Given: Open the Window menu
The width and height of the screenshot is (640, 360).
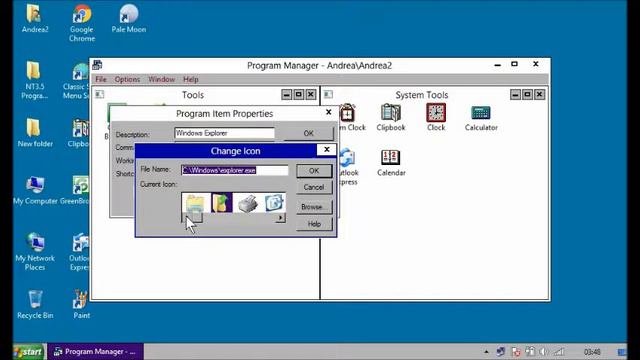Looking at the screenshot, I should [x=162, y=79].
